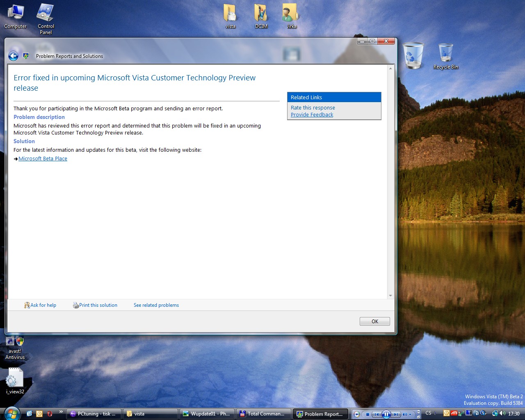This screenshot has height=420, width=525.
Task: Open the system volume tray icon
Action: coord(502,413)
